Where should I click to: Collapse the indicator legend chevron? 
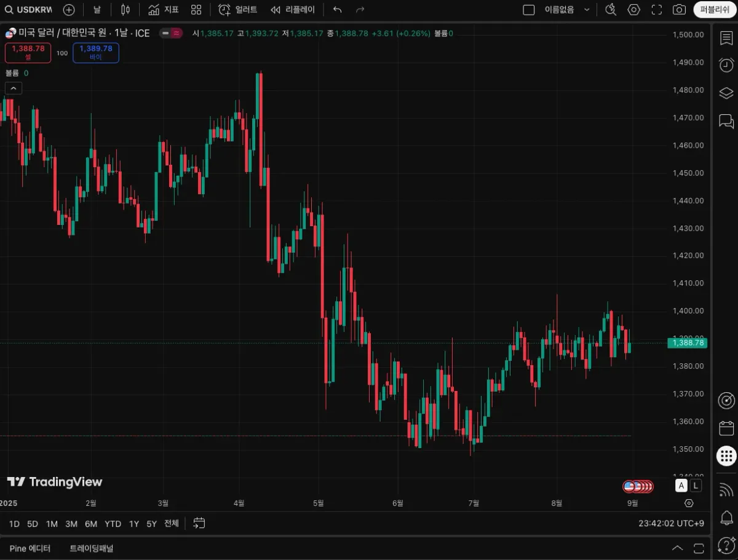[x=14, y=89]
